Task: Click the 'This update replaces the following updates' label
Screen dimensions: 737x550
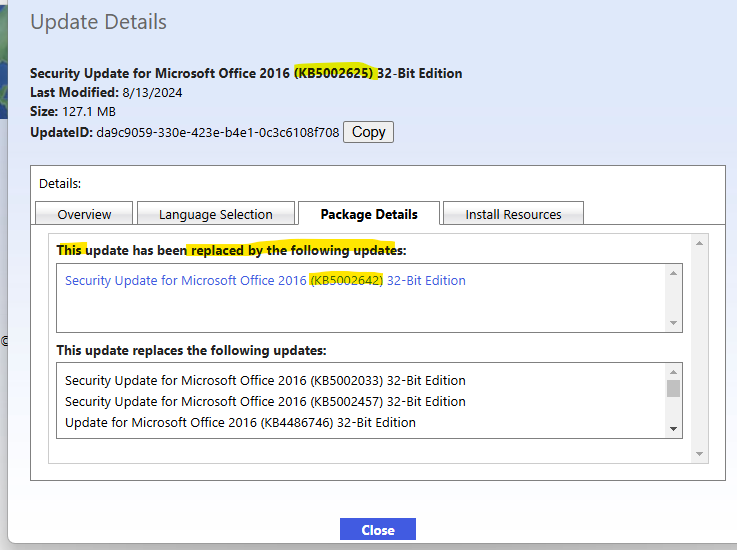Action: point(191,351)
